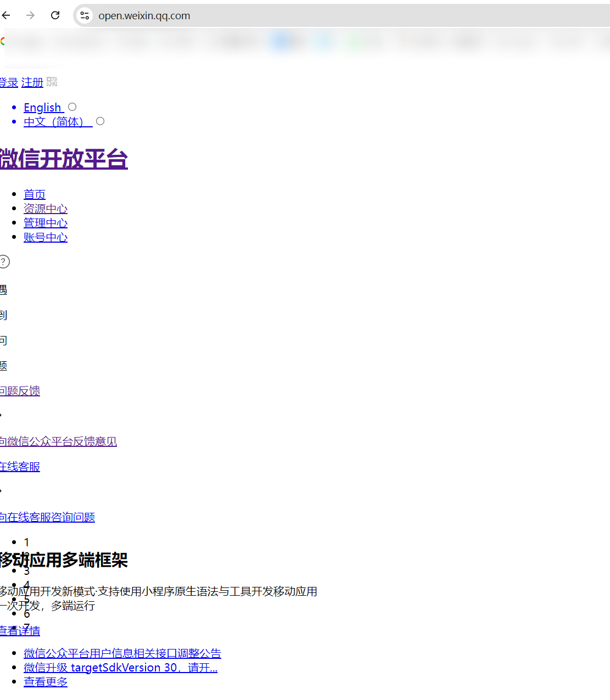
Task: Go to 首页 in the navigation list
Action: click(35, 194)
